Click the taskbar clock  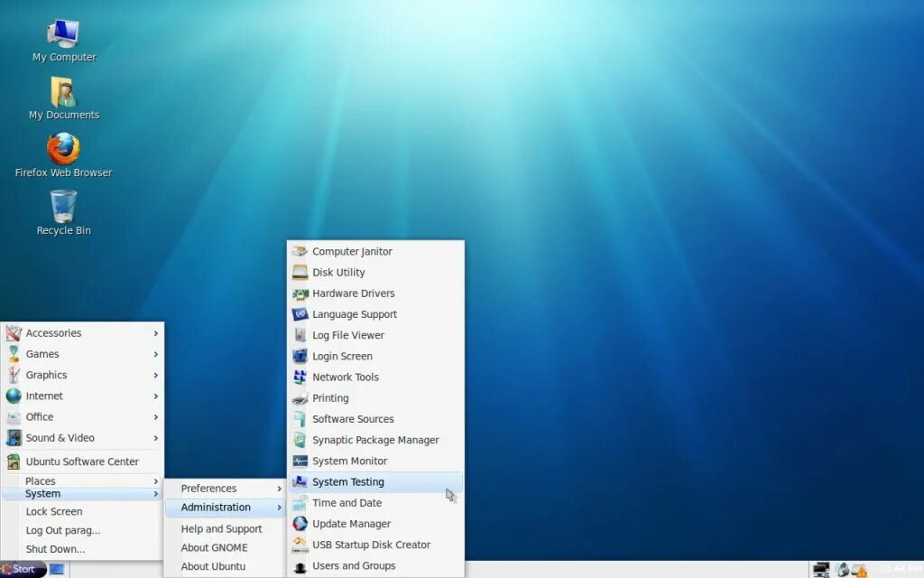pos(900,569)
